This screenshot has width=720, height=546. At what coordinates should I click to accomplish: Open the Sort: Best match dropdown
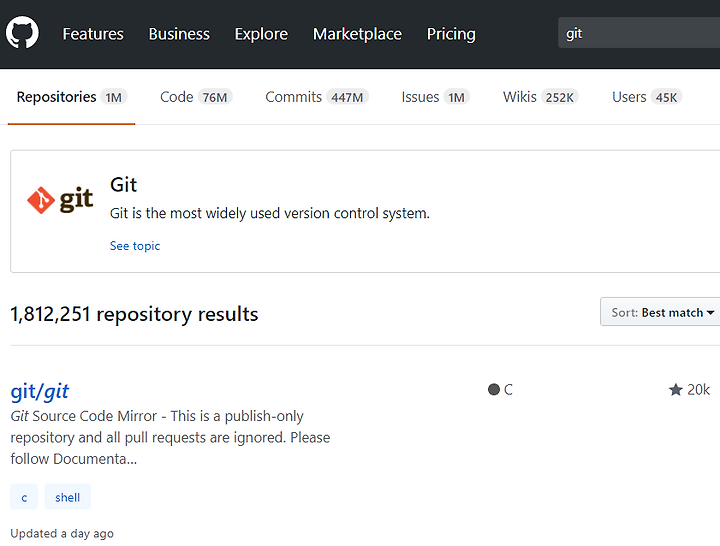[662, 312]
